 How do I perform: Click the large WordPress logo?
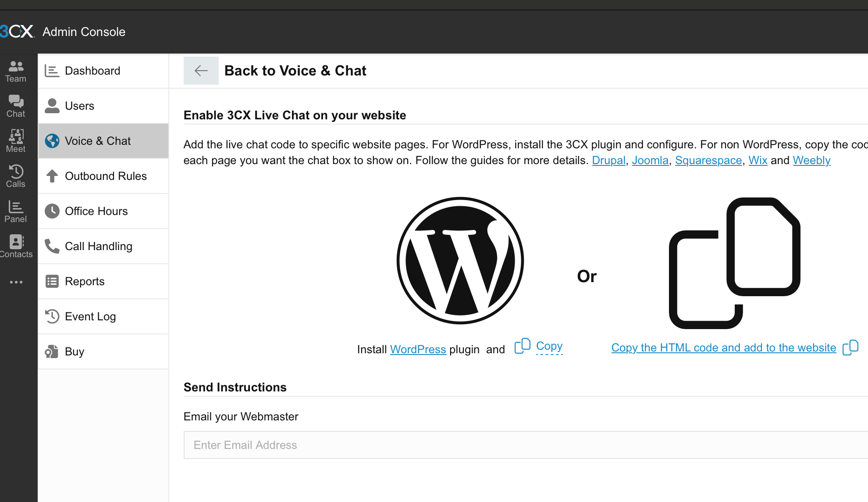pos(460,261)
